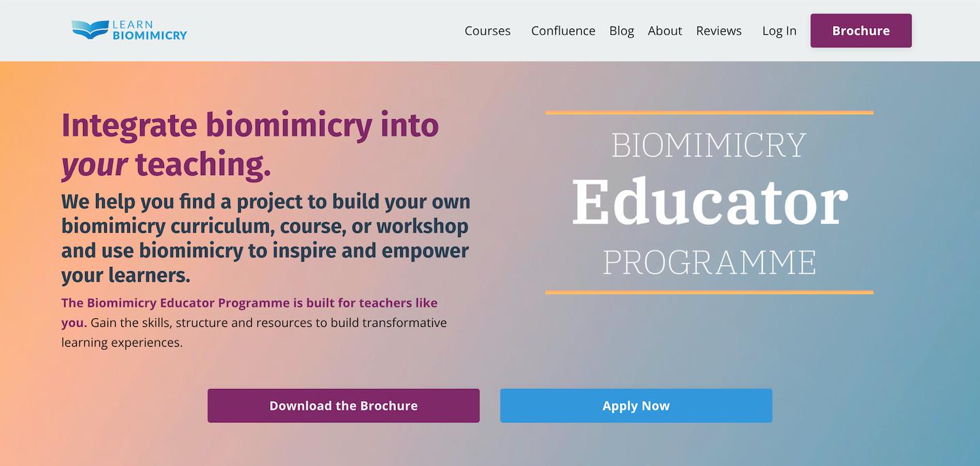Click the purple 'Biomimicry Educator Programme is built' sentence
Viewport: 980px width, 466px height.
coord(249,303)
